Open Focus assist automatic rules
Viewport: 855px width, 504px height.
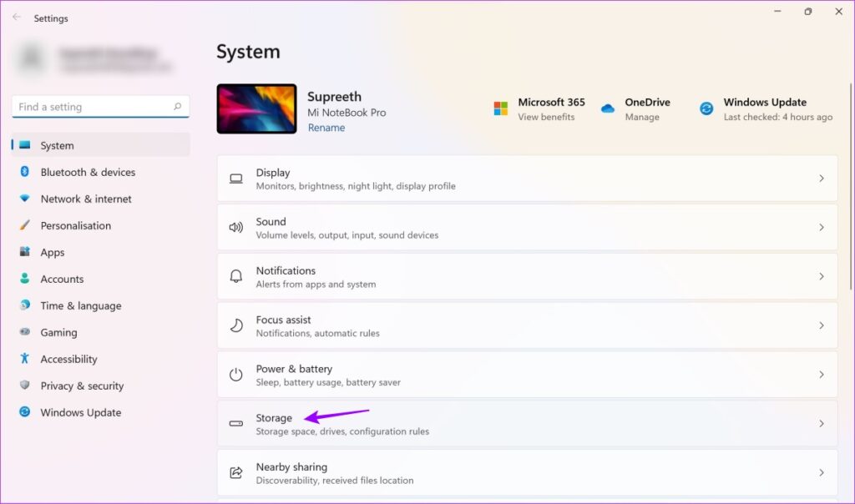pyautogui.click(x=528, y=325)
